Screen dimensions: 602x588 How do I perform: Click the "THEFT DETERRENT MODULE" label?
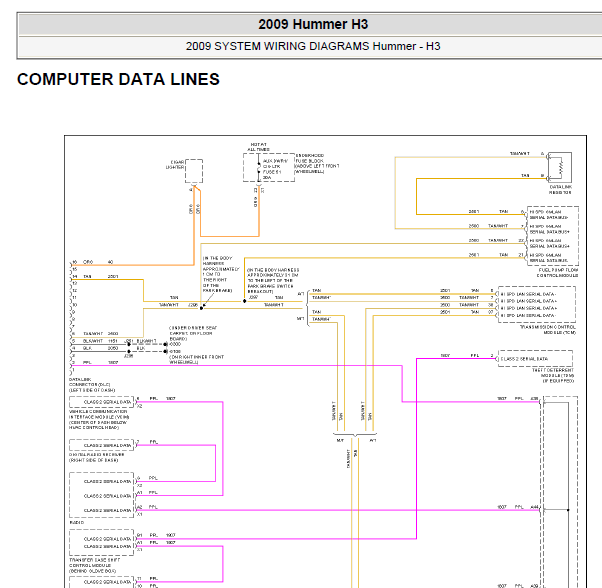point(553,375)
